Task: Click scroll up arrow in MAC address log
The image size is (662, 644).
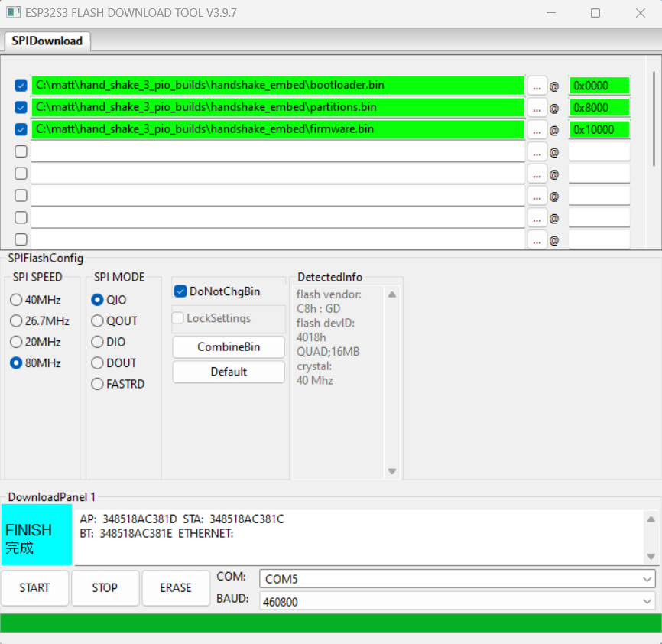Action: (x=651, y=519)
